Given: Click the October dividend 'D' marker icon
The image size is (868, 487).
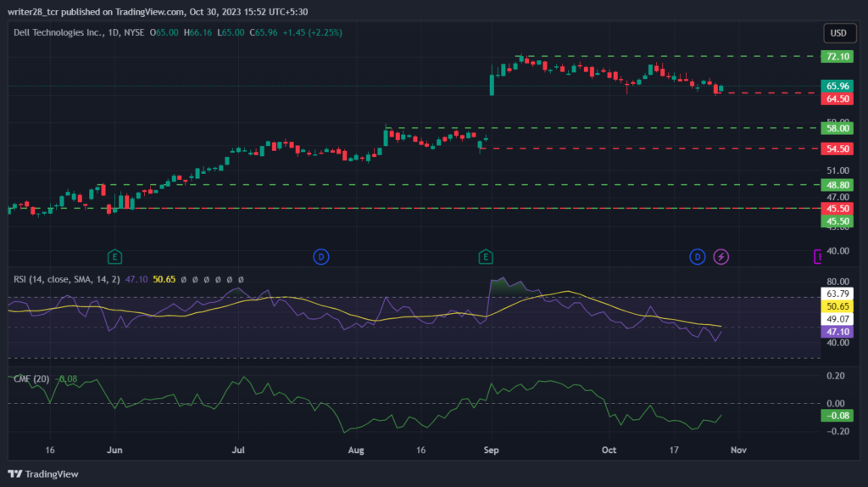Looking at the screenshot, I should click(698, 256).
